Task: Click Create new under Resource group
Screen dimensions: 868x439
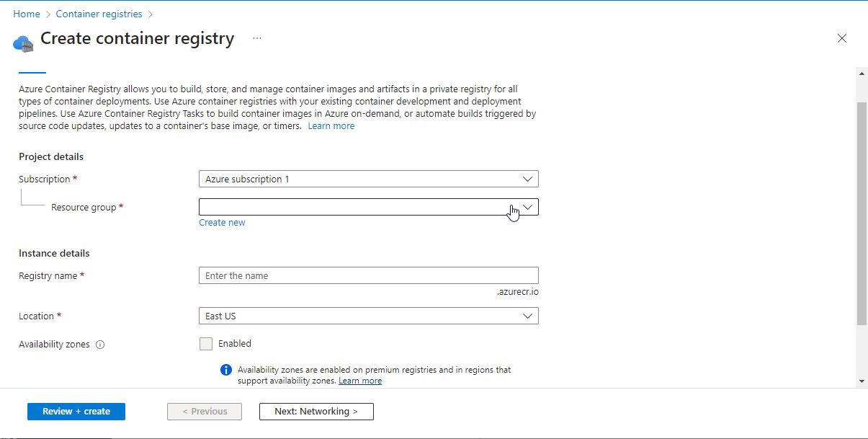Action: coord(222,222)
